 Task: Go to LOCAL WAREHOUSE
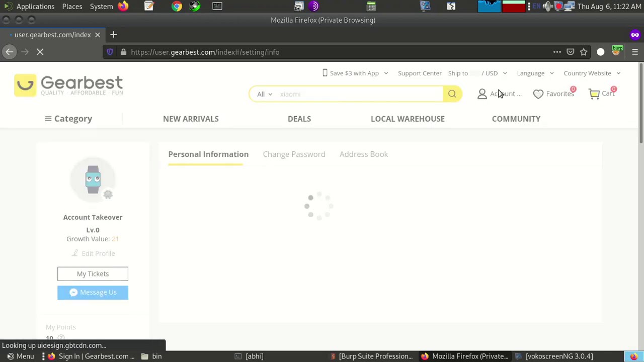point(408,119)
